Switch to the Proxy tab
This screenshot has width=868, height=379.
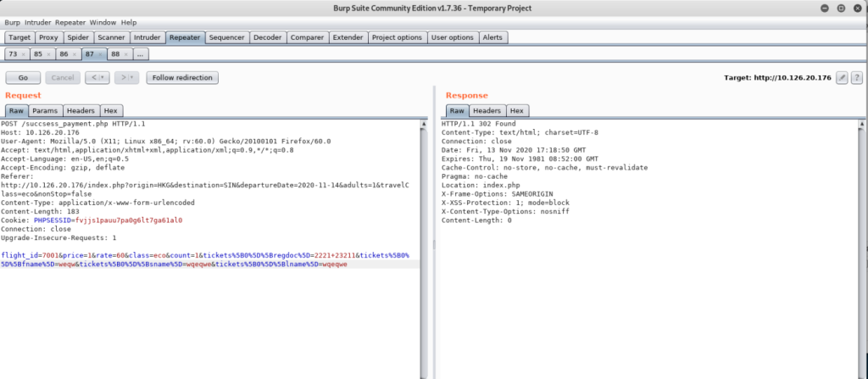pyautogui.click(x=49, y=37)
